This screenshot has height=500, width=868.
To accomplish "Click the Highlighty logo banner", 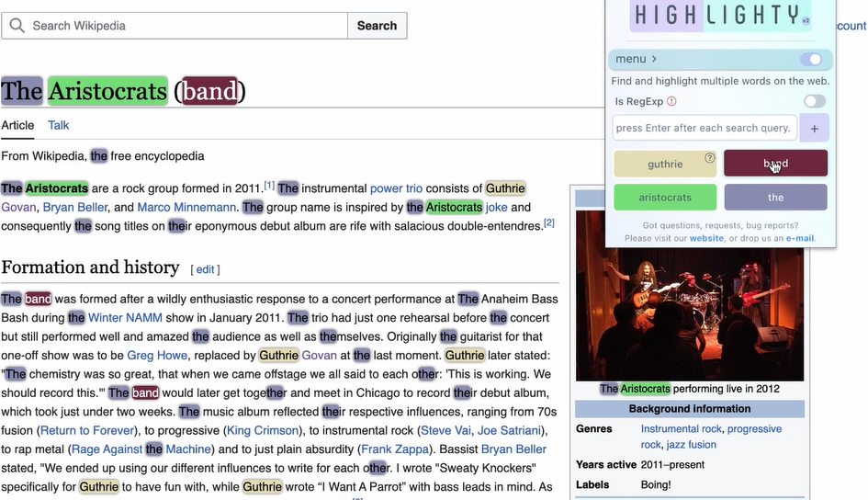I will coord(720,16).
